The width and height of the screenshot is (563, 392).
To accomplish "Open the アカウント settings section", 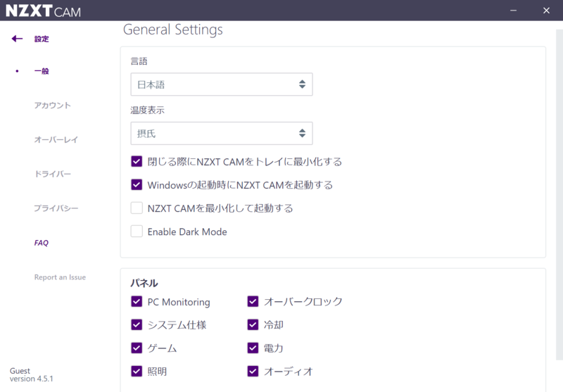I will (53, 106).
